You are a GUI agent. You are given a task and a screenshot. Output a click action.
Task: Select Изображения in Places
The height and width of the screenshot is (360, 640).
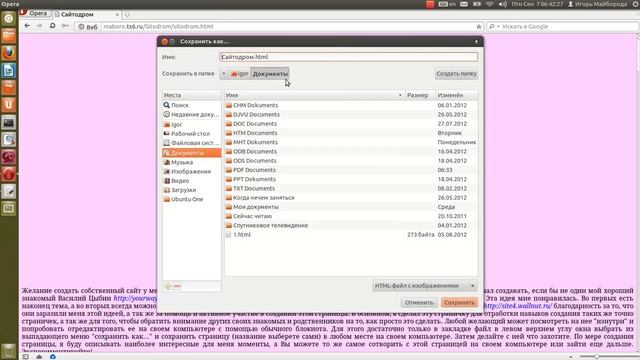click(192, 172)
